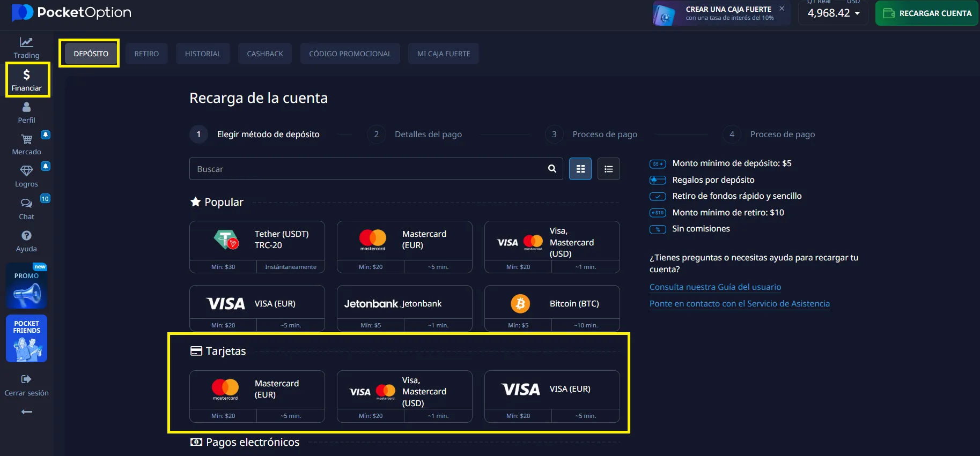Click step 3 Proceso de pago
The image size is (980, 456).
591,134
